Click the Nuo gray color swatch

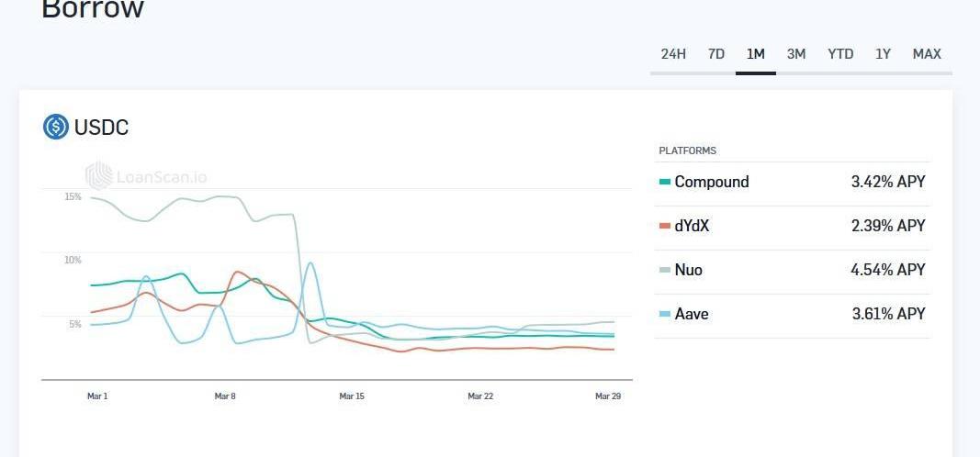(665, 270)
